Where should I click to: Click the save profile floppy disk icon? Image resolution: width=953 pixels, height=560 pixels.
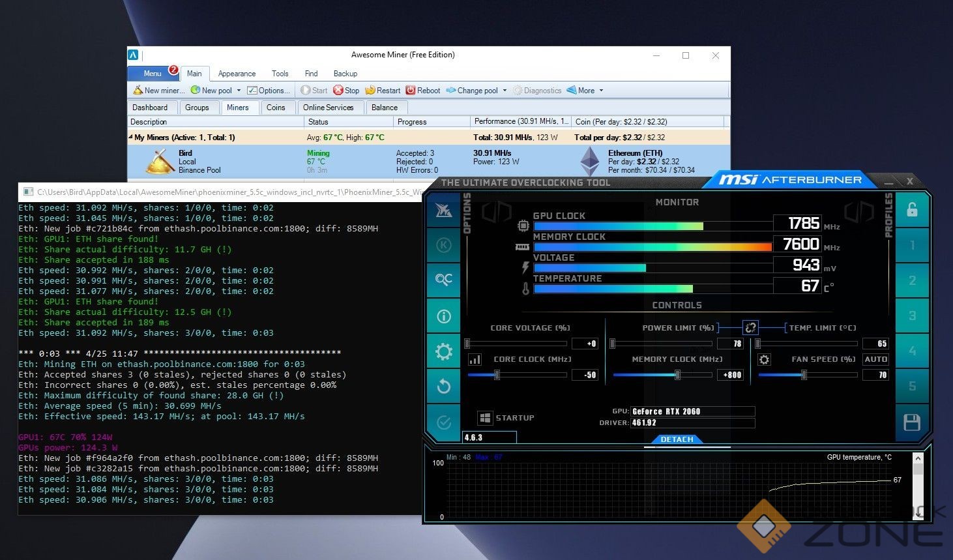912,422
